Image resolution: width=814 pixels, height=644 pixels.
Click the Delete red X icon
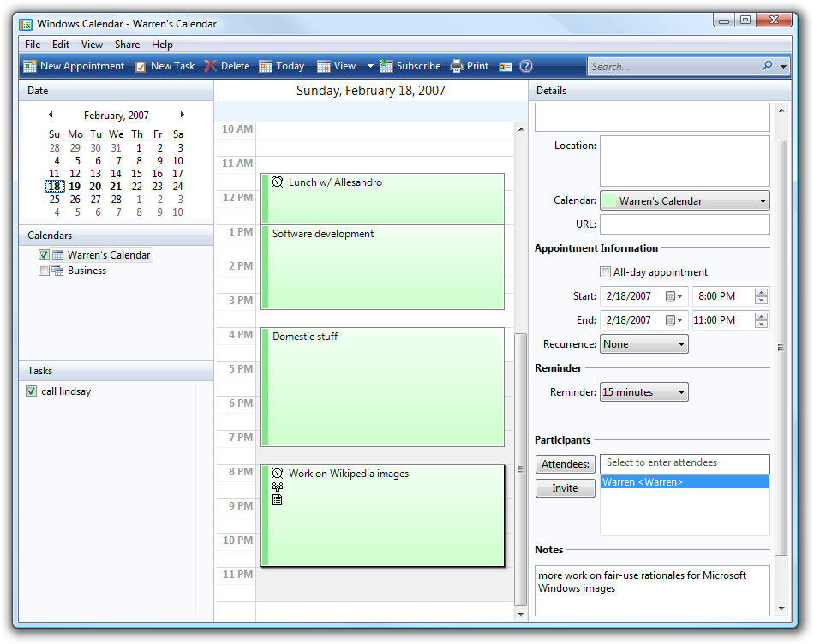point(210,66)
